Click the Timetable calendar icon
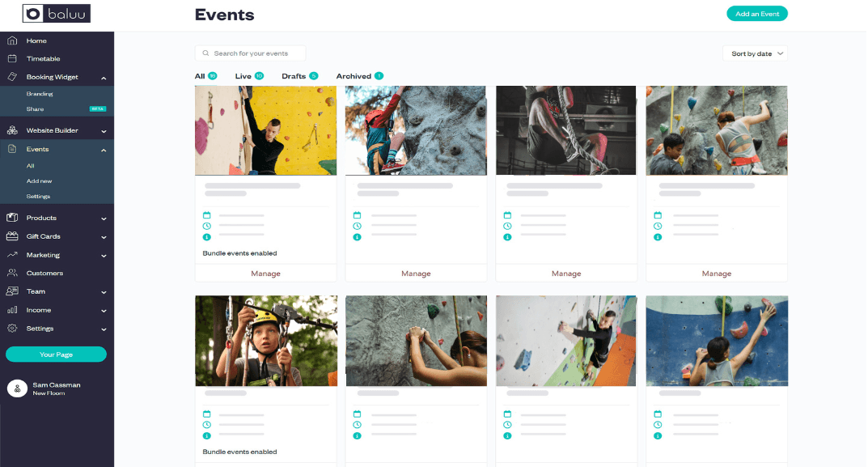The image size is (868, 467). click(12, 58)
